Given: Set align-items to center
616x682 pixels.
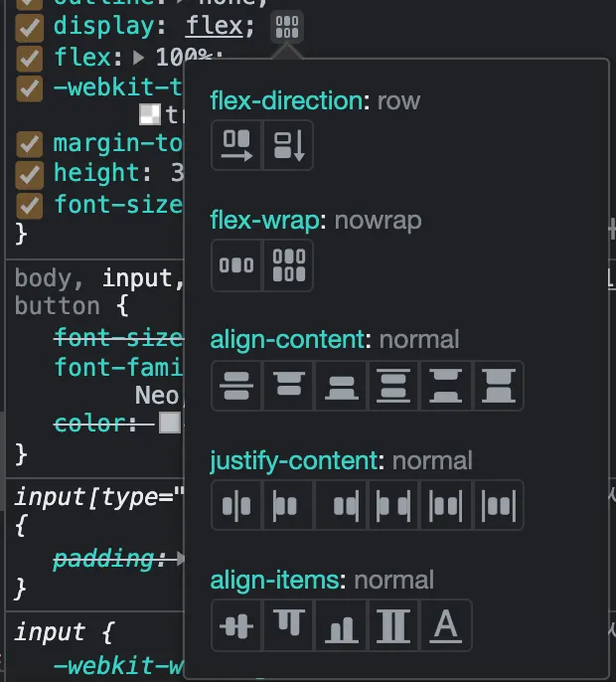Looking at the screenshot, I should (x=236, y=626).
